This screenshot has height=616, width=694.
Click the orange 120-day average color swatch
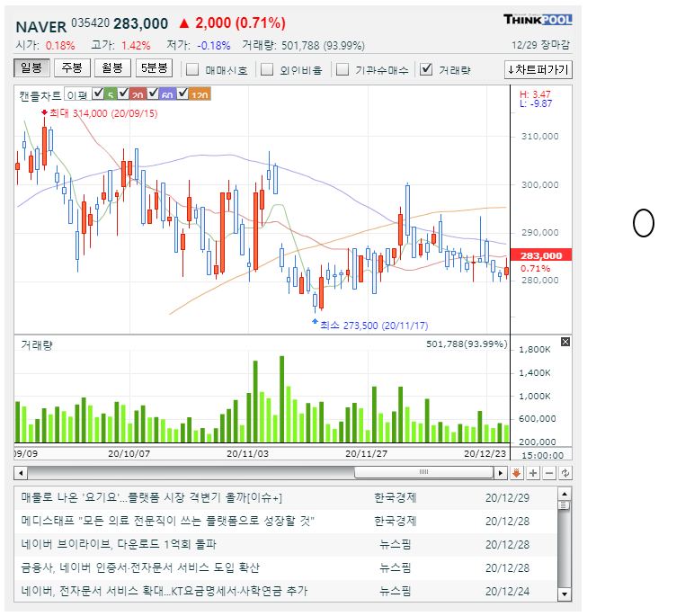point(200,94)
